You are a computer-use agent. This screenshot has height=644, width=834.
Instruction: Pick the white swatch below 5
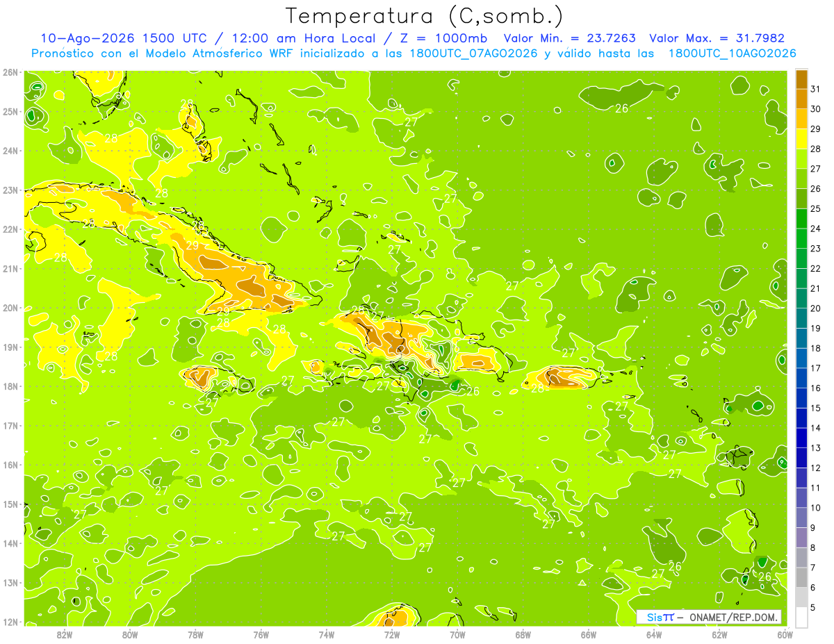coord(801,617)
